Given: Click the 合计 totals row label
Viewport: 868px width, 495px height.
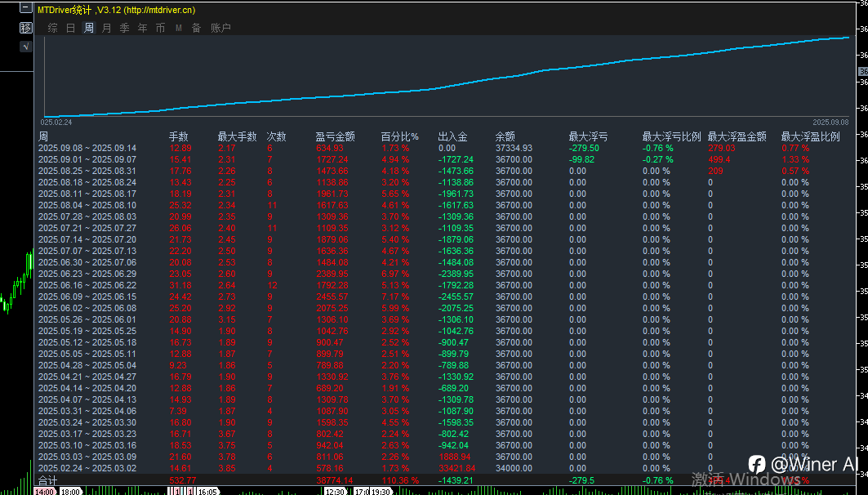Looking at the screenshot, I should click(47, 480).
